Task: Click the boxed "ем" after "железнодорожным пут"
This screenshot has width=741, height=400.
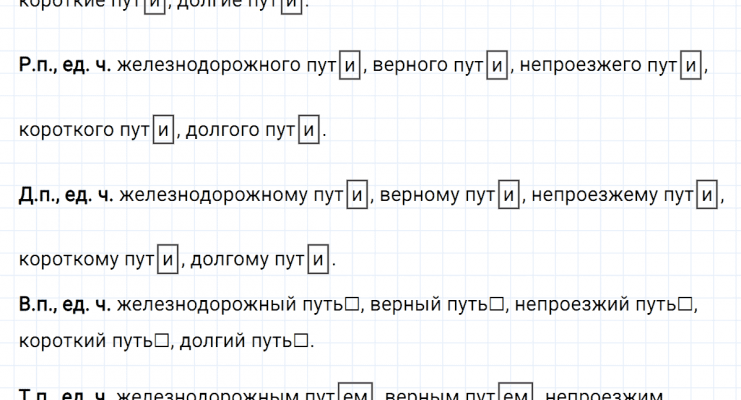Action: (354, 393)
